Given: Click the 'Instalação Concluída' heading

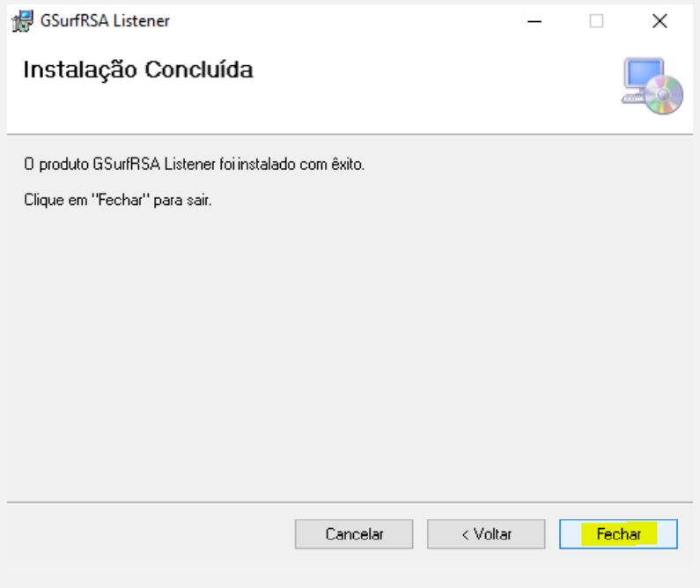Looking at the screenshot, I should (138, 70).
